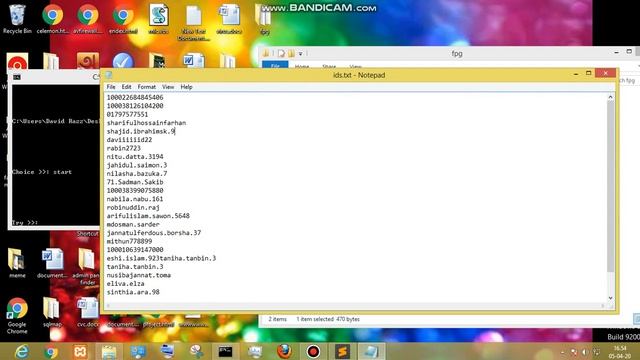Launch Chrome from the taskbar

pyautogui.click(x=51, y=351)
